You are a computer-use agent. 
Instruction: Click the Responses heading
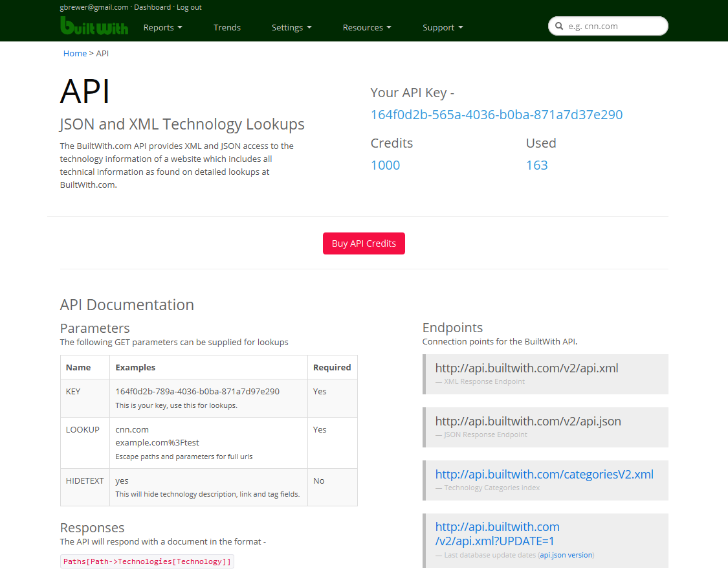point(92,528)
